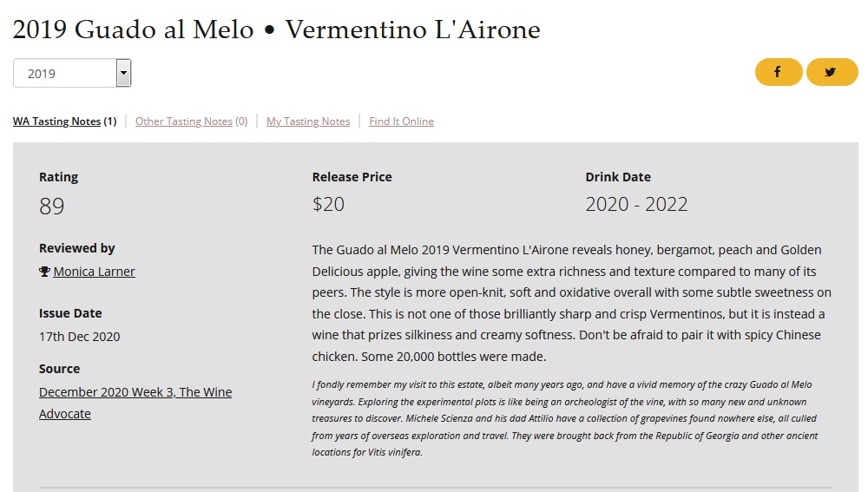Viewport: 868px width, 492px height.
Task: Click the $20 release price value
Action: (x=328, y=204)
